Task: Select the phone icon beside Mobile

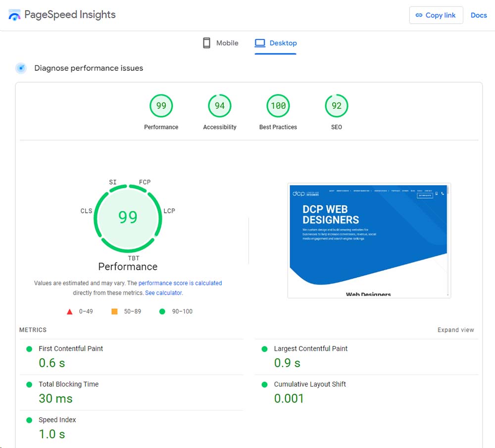Action: [x=206, y=43]
